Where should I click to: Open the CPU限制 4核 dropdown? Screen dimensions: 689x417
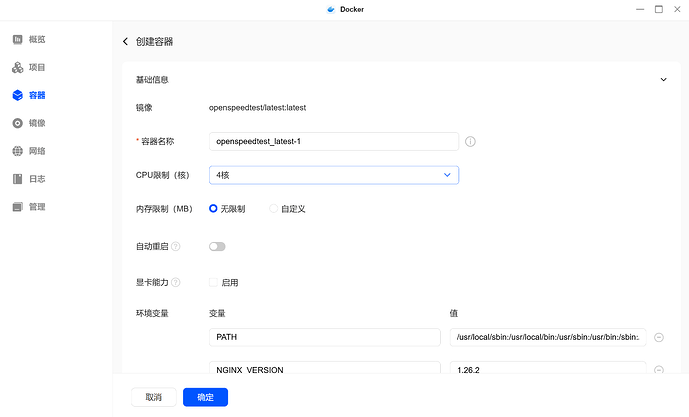coord(334,175)
